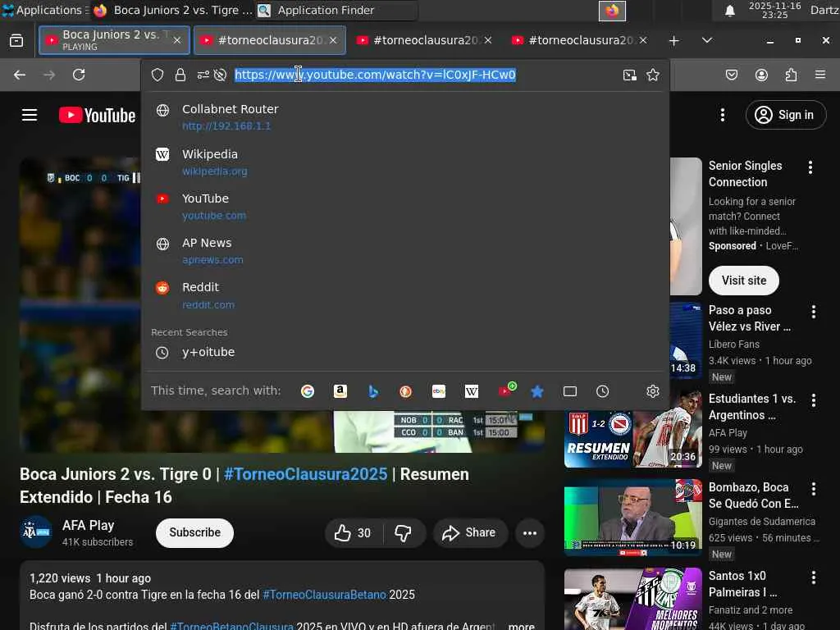The image size is (840, 630).
Task: Open options for Estudiantes 1 vs. Argentinos video
Action: [814, 400]
